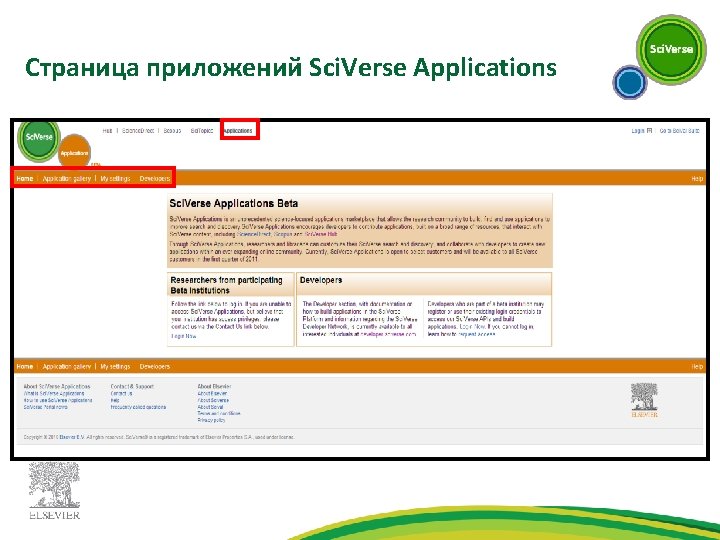This screenshot has height=540, width=720.
Task: Open the Hub link in the top navigation
Action: (x=107, y=131)
